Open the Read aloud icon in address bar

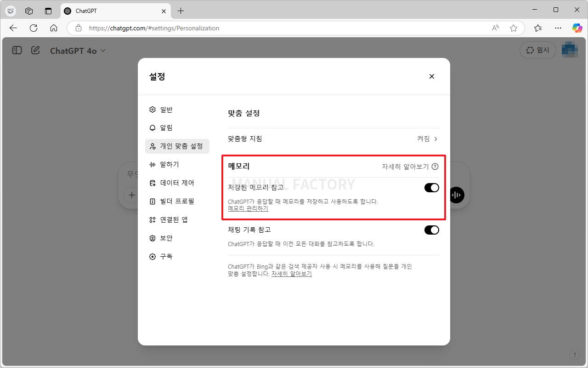(x=495, y=28)
